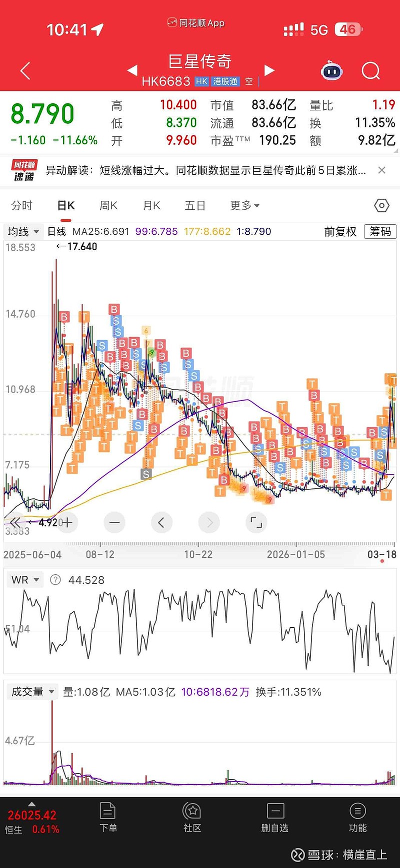The width and height of the screenshot is (400, 868).
Task: Open the 功能 functions menu
Action: pos(357,818)
